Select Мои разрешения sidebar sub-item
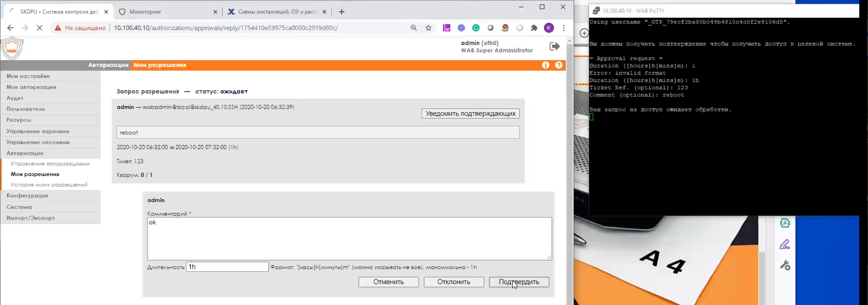 pyautogui.click(x=35, y=174)
